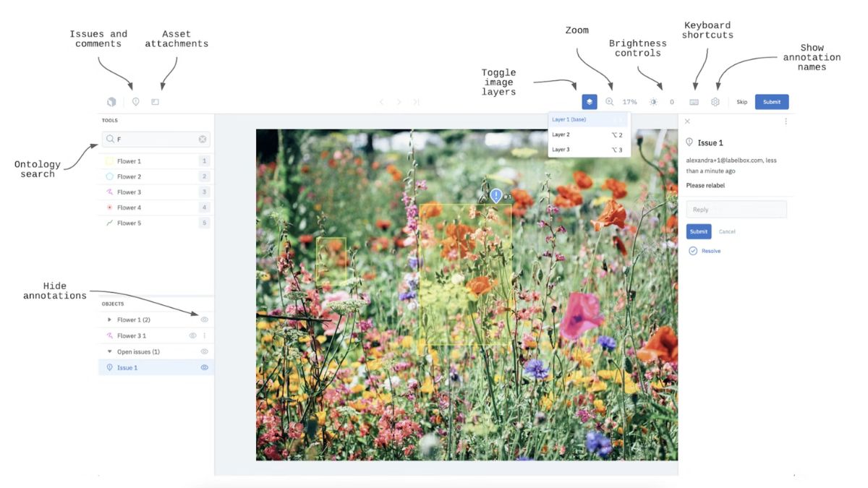Click the Reply input field
This screenshot has height=488, width=868.
point(736,210)
